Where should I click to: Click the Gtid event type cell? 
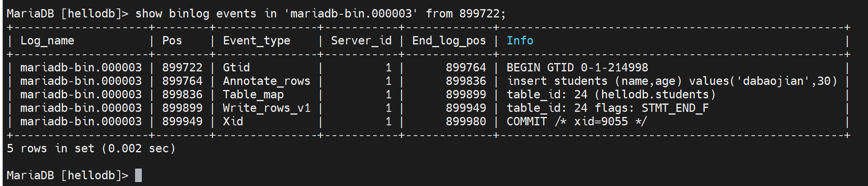tap(236, 68)
